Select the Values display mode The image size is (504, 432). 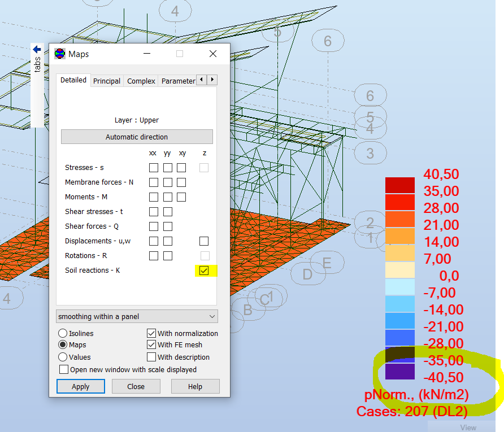click(62, 356)
